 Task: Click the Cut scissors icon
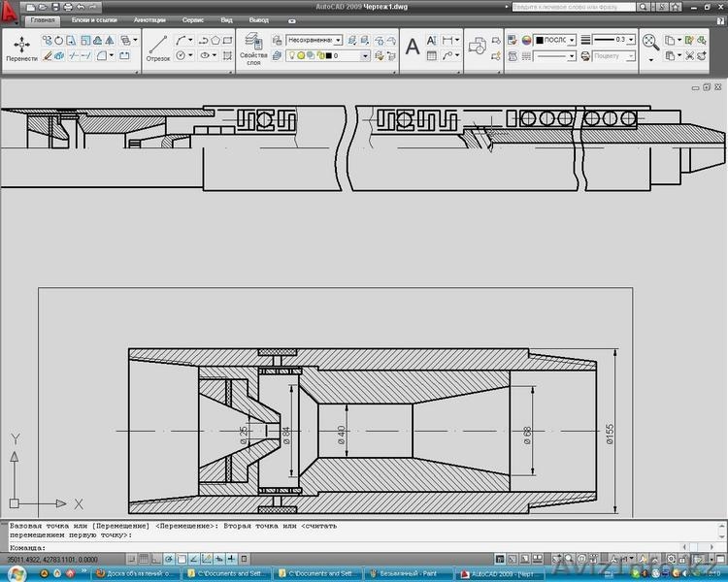(x=689, y=56)
